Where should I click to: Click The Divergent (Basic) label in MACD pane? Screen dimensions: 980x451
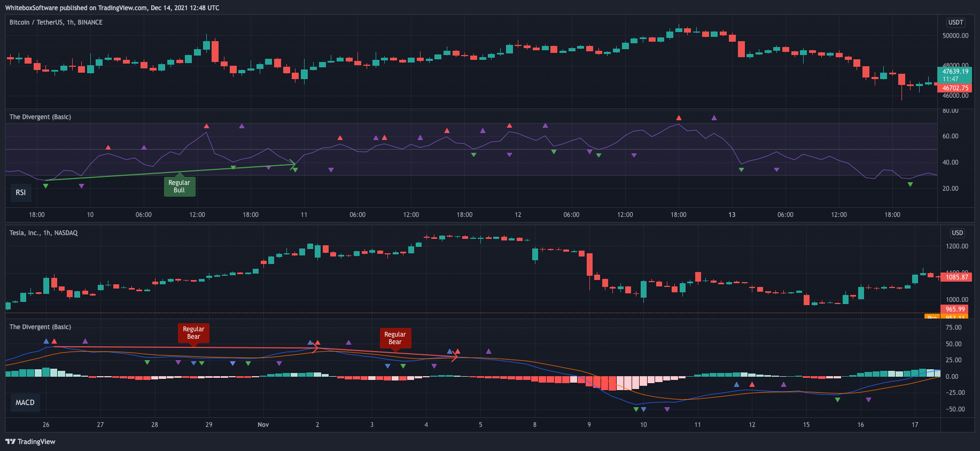click(40, 327)
